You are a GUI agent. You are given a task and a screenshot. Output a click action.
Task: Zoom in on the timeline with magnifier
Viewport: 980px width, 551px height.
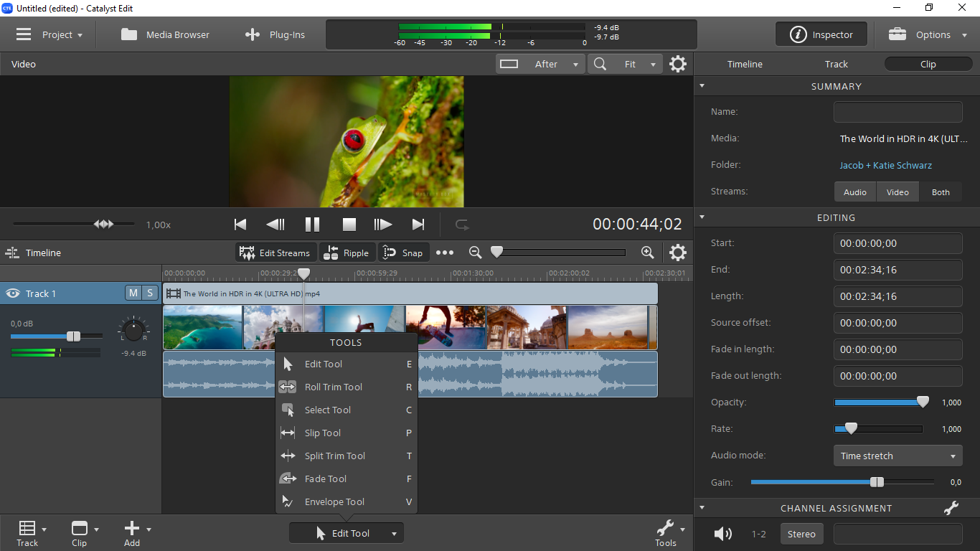(647, 253)
